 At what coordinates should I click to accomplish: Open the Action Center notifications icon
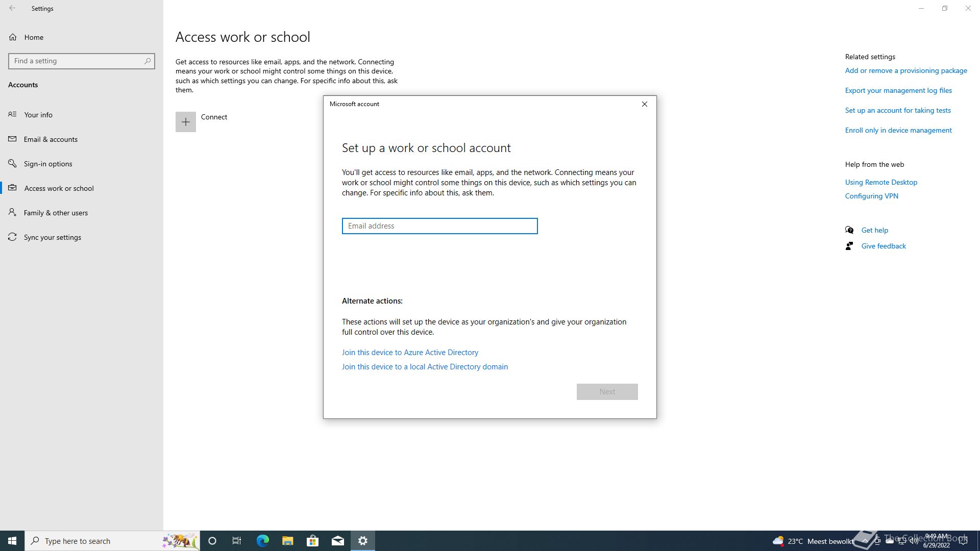tap(963, 541)
